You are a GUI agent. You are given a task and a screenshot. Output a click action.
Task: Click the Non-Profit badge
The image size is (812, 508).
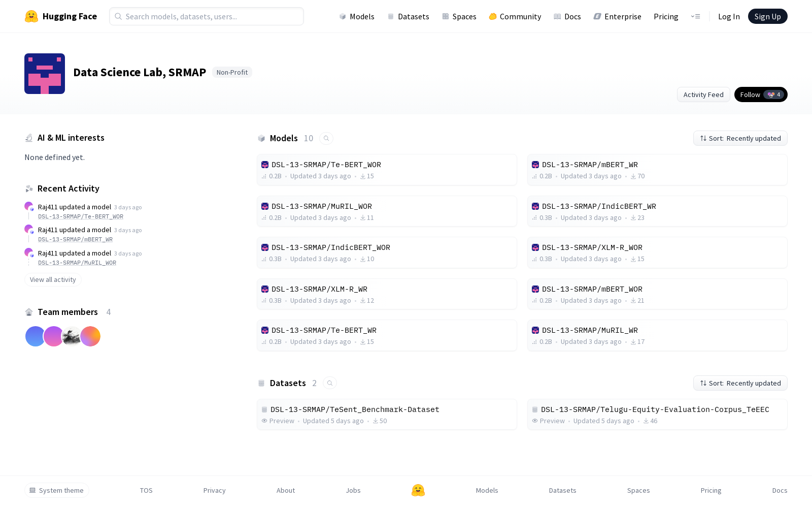[232, 72]
